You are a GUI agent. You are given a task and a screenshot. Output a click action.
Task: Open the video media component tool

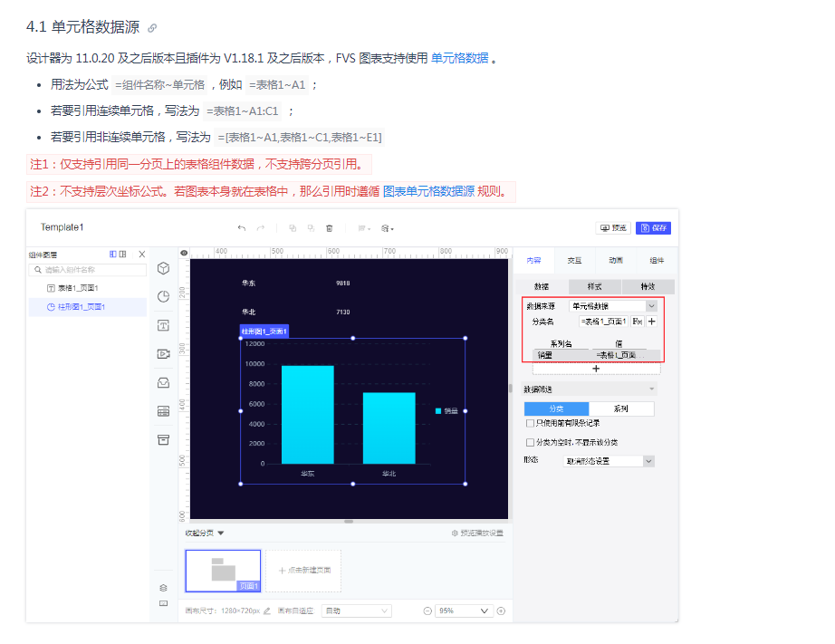point(164,353)
